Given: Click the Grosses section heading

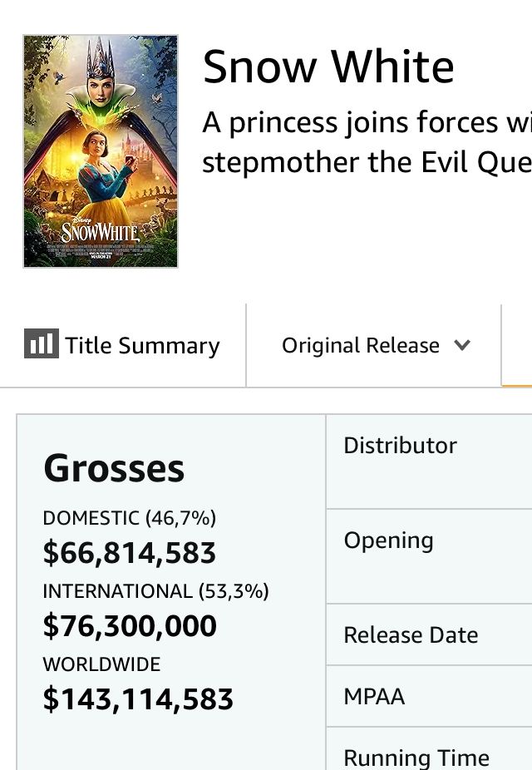Looking at the screenshot, I should tap(113, 469).
